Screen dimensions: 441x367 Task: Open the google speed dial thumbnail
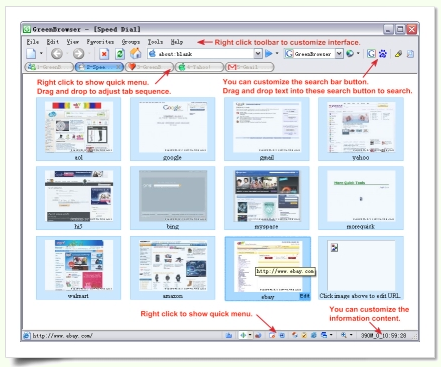[173, 127]
